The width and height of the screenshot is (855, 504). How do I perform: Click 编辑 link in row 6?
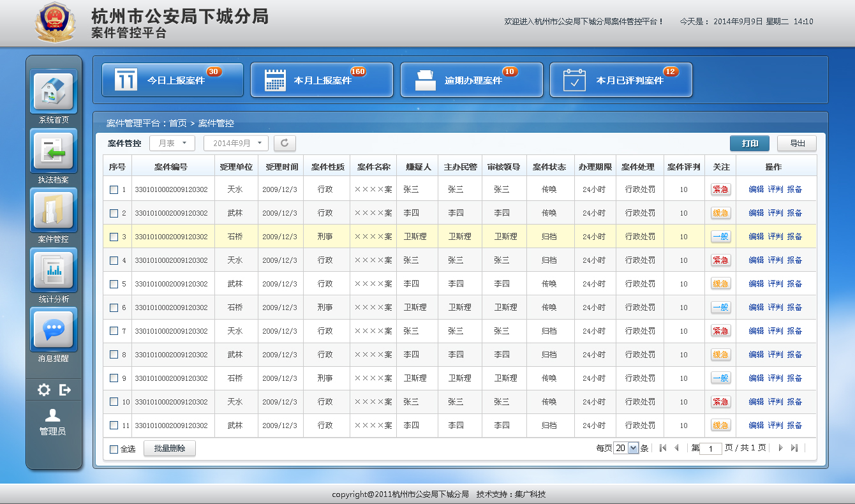tap(756, 308)
